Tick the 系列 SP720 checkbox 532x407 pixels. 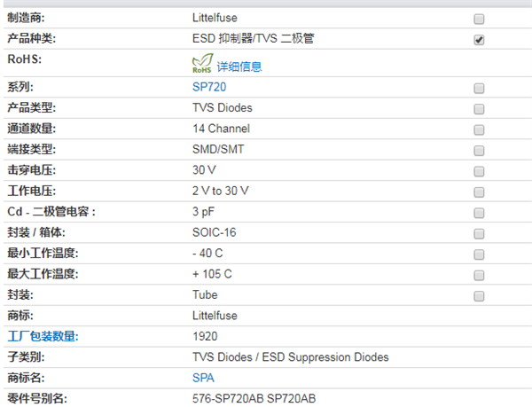[479, 89]
